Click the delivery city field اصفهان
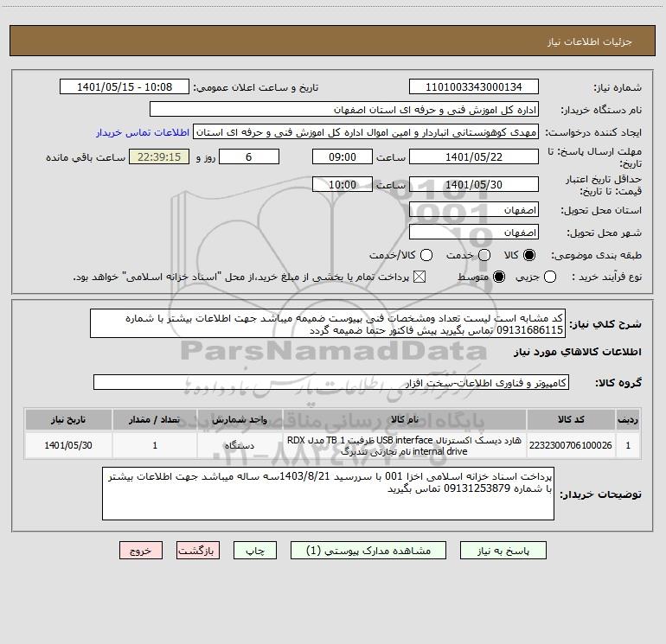The width and height of the screenshot is (666, 644). pos(474,233)
